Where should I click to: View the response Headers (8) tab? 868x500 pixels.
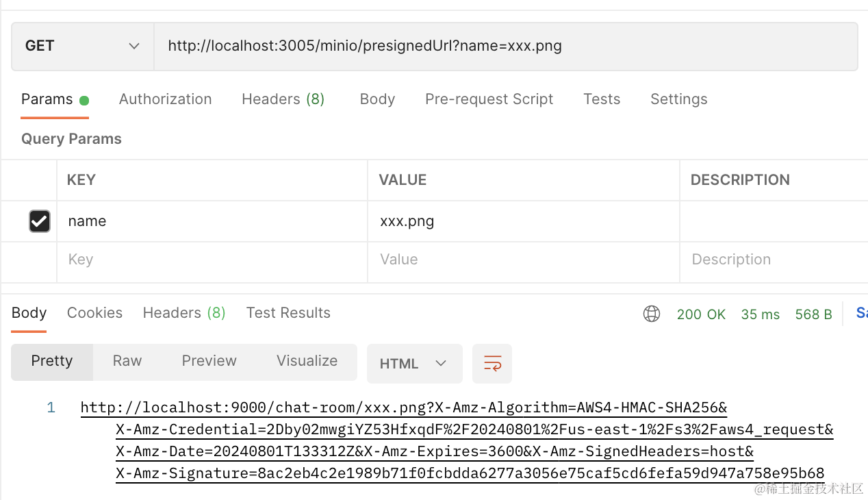click(x=183, y=313)
